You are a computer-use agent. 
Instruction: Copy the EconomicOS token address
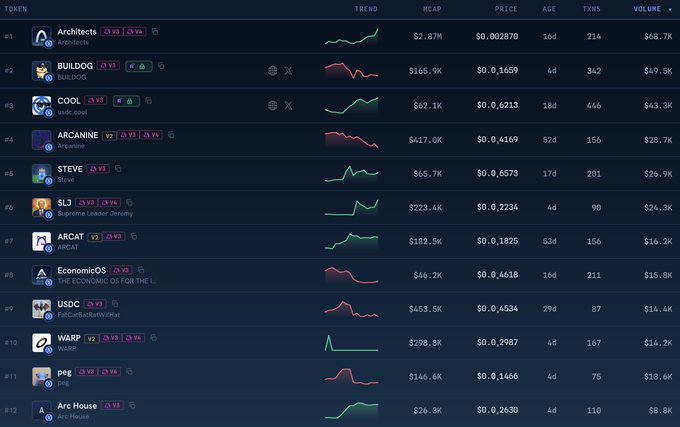pyautogui.click(x=141, y=270)
